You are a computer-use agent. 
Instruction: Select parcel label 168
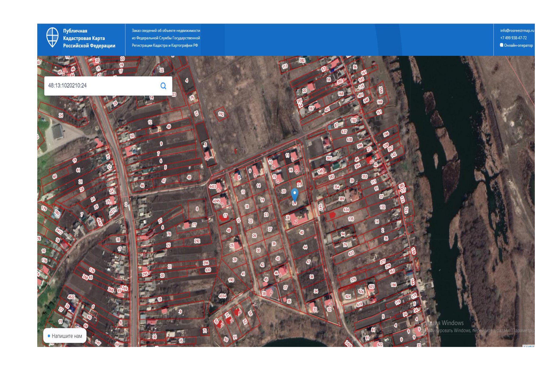340,93
